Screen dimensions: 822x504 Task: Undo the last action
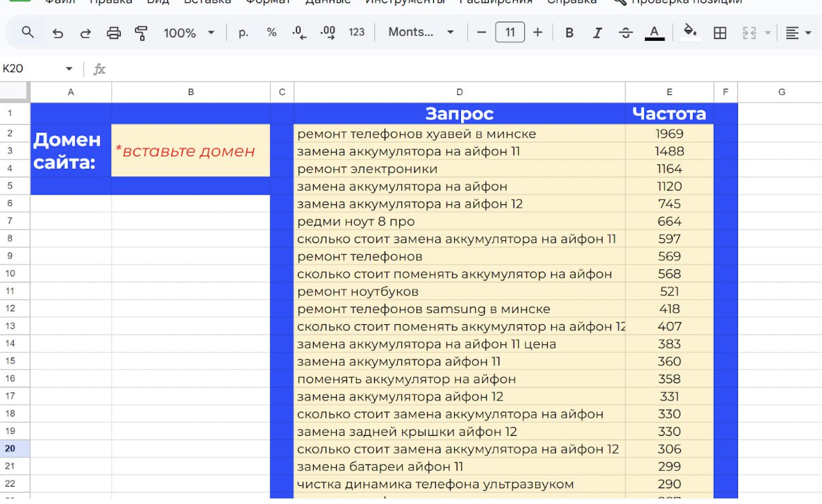click(58, 33)
